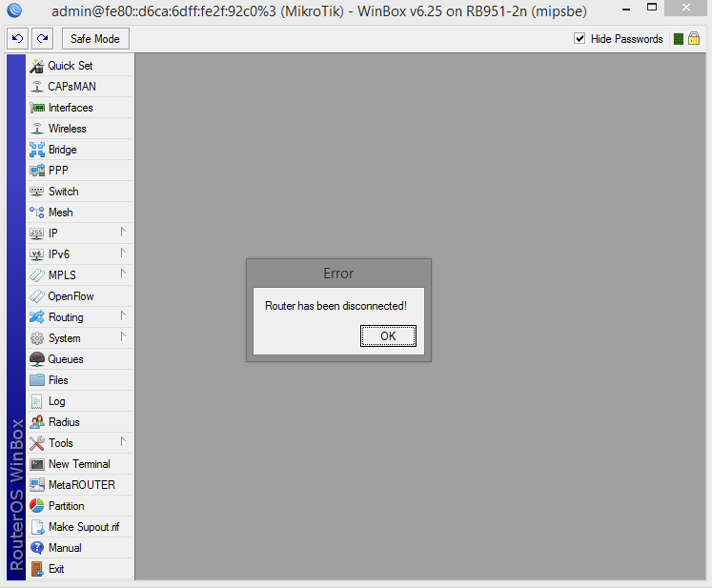Click the PPP computers icon
Screen dimensions: 712x588
click(x=37, y=171)
